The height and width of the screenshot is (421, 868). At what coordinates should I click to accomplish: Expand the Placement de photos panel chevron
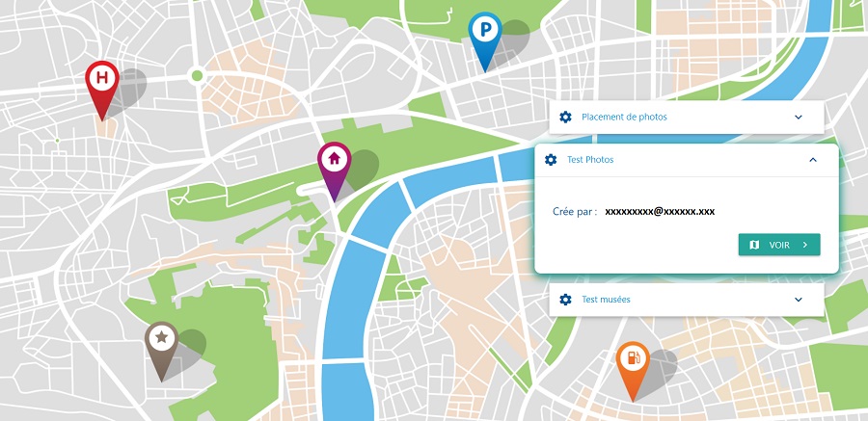(x=799, y=117)
